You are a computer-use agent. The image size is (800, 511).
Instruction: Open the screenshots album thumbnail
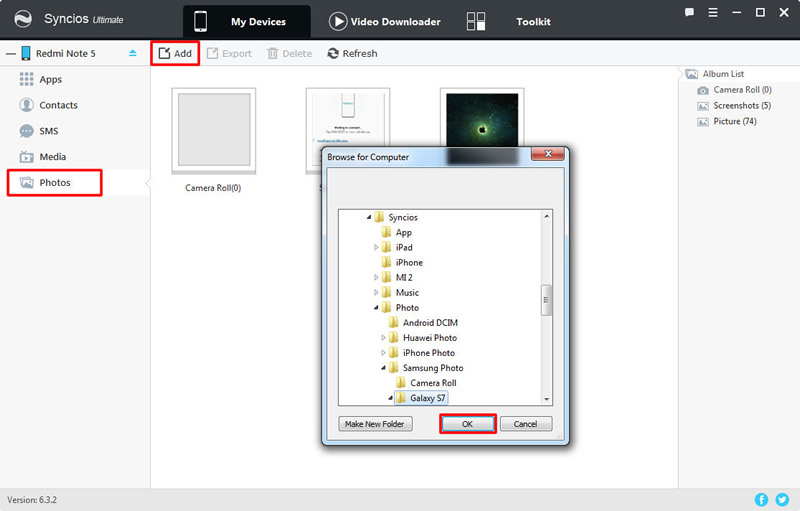347,116
